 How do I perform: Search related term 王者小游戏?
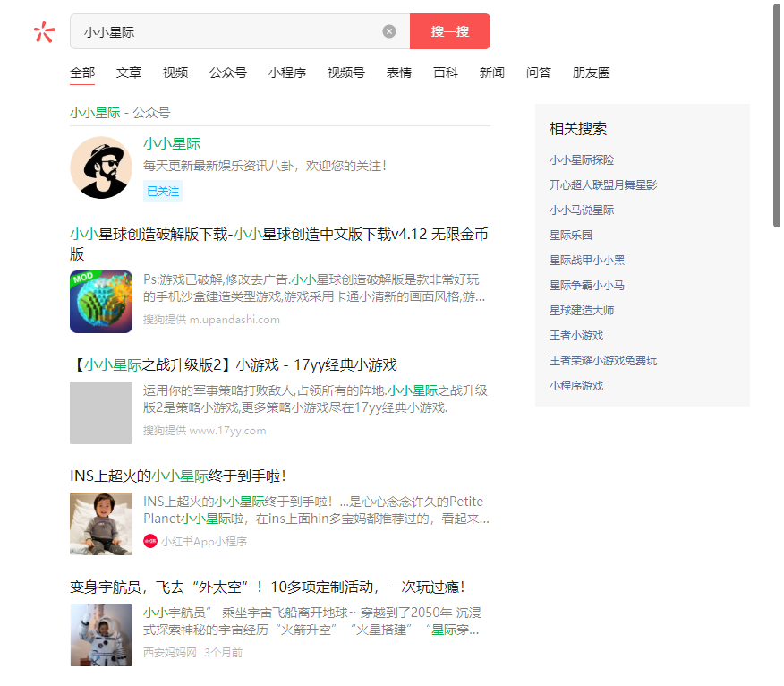point(576,335)
